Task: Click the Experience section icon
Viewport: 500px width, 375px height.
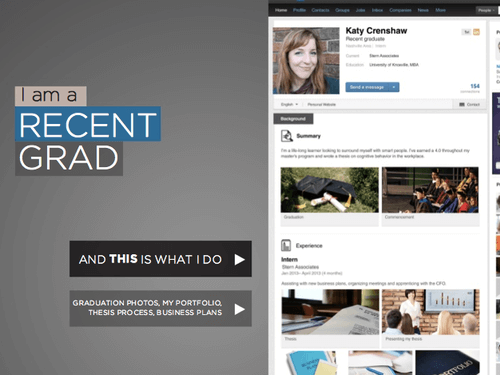Action: [286, 245]
